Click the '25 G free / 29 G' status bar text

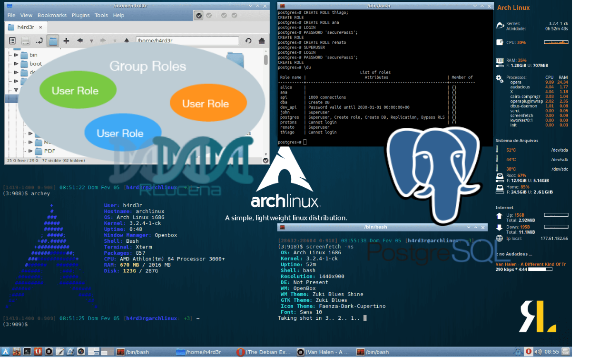click(x=22, y=161)
